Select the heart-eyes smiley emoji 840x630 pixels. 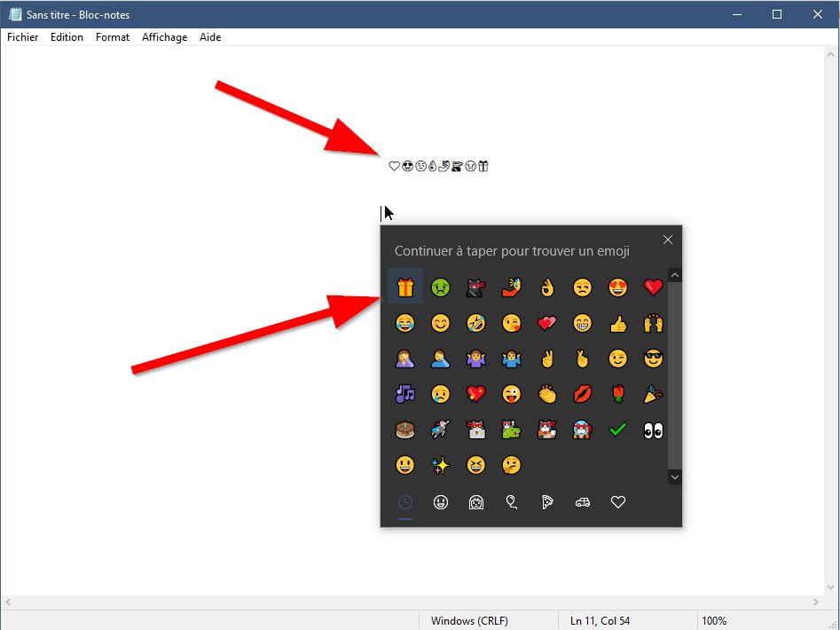617,287
